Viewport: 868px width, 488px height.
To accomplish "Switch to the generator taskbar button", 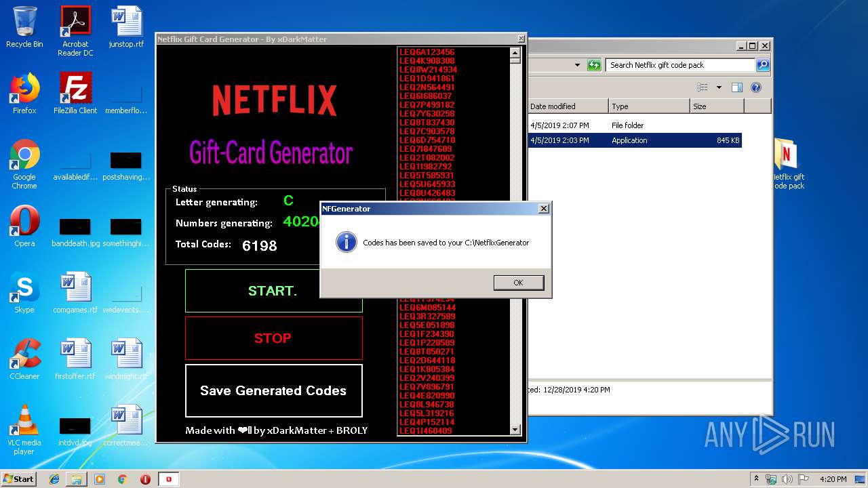I will 169,479.
